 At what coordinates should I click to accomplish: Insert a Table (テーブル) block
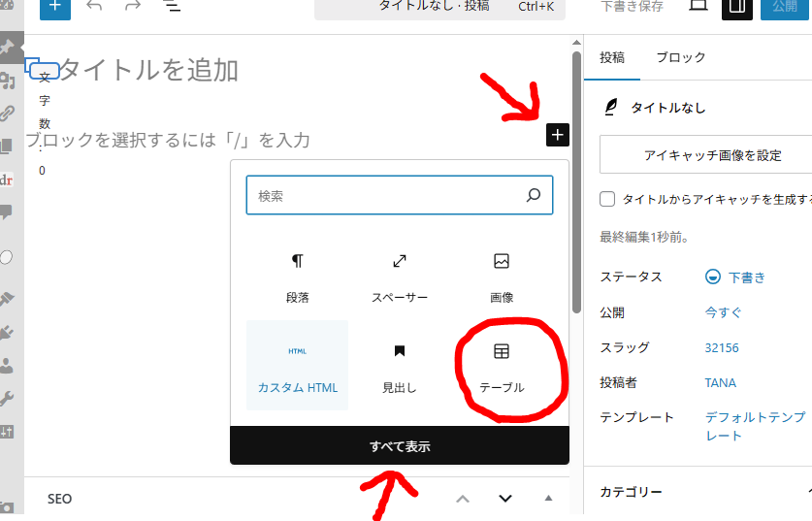coord(502,366)
